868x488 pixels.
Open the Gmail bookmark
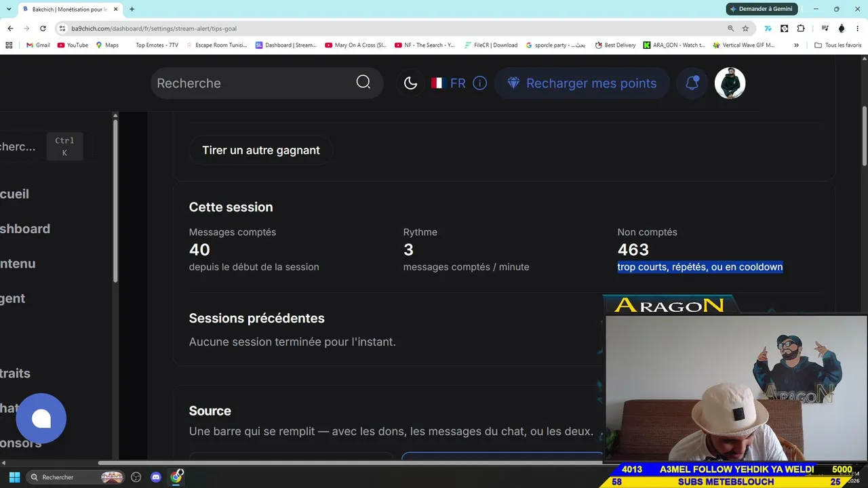click(x=38, y=45)
